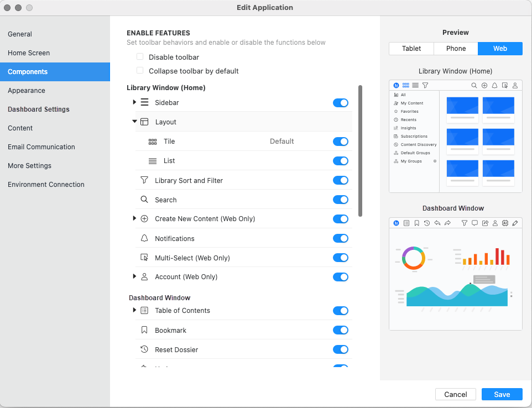This screenshot has width=532, height=408.
Task: Disable the Notifications toggle switch
Action: point(341,238)
